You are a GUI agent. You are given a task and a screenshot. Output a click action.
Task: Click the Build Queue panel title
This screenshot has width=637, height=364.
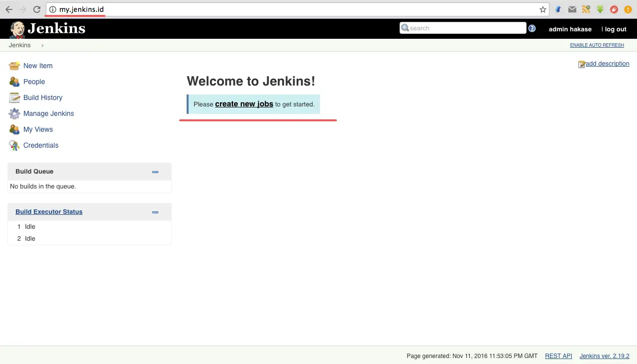(x=34, y=172)
